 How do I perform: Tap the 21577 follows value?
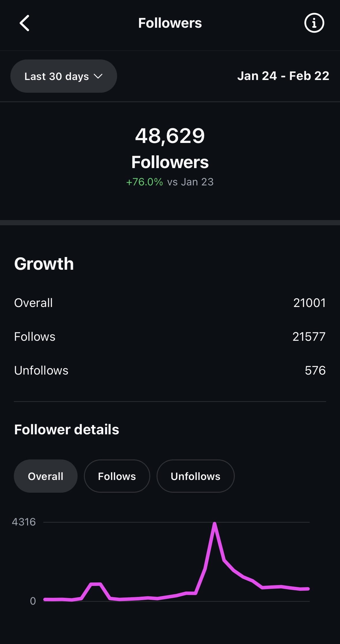click(309, 337)
